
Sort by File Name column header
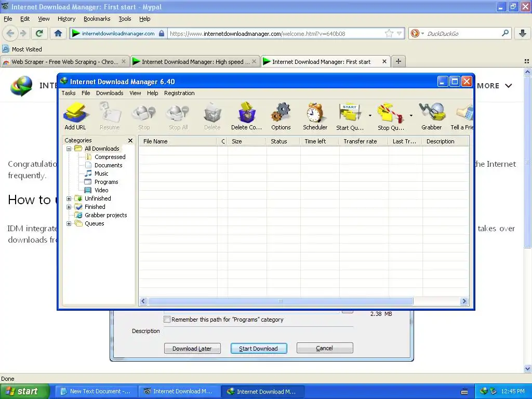tap(178, 141)
